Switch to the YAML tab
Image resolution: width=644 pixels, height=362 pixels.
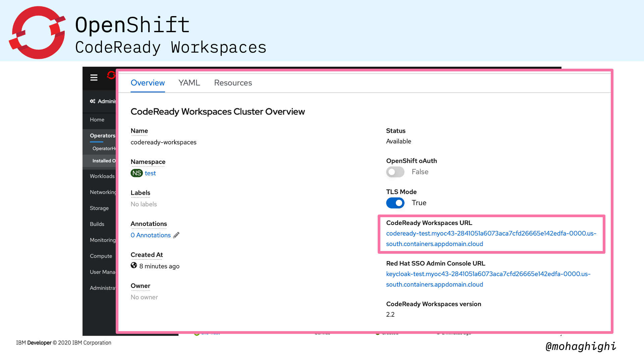coord(189,83)
